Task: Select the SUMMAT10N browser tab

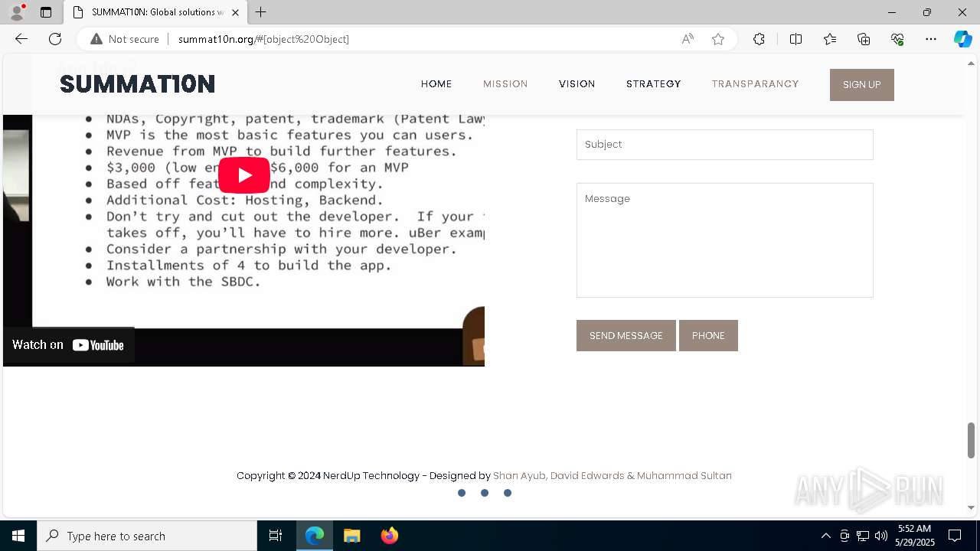Action: (155, 12)
